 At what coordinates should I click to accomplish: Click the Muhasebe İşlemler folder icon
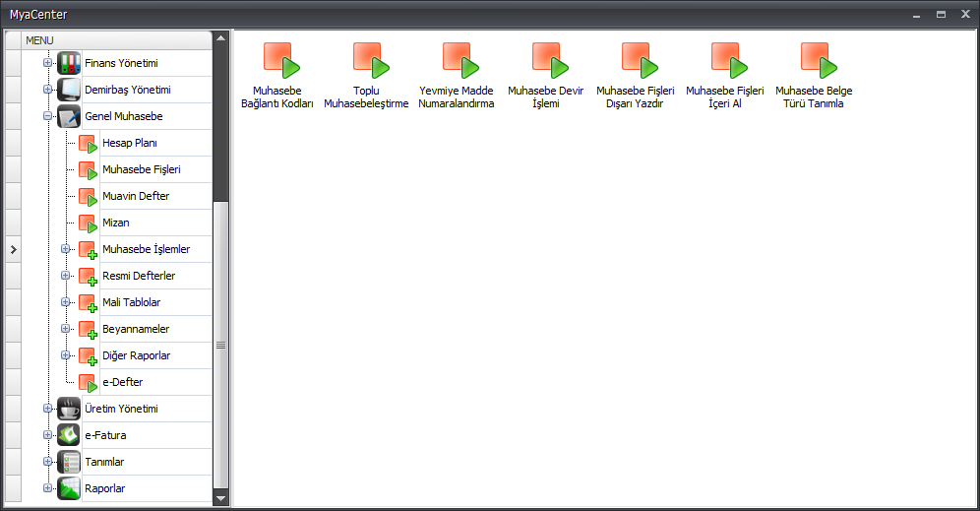(89, 250)
